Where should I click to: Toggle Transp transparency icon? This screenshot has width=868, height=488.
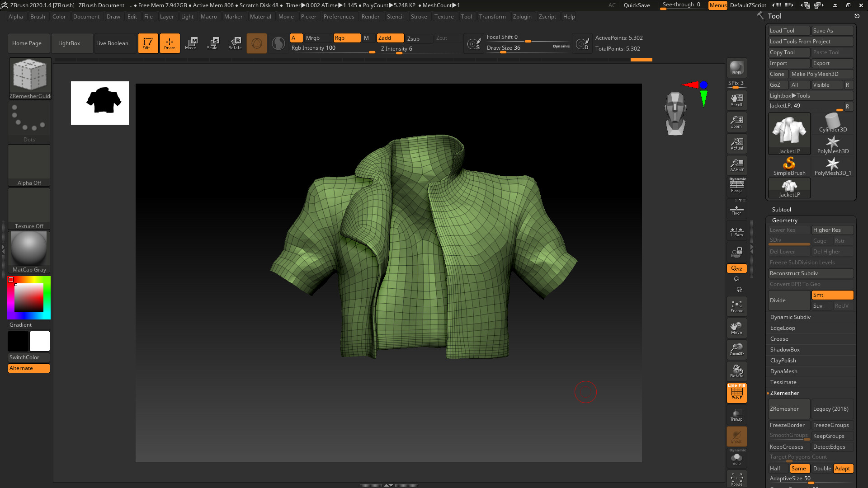(x=736, y=415)
